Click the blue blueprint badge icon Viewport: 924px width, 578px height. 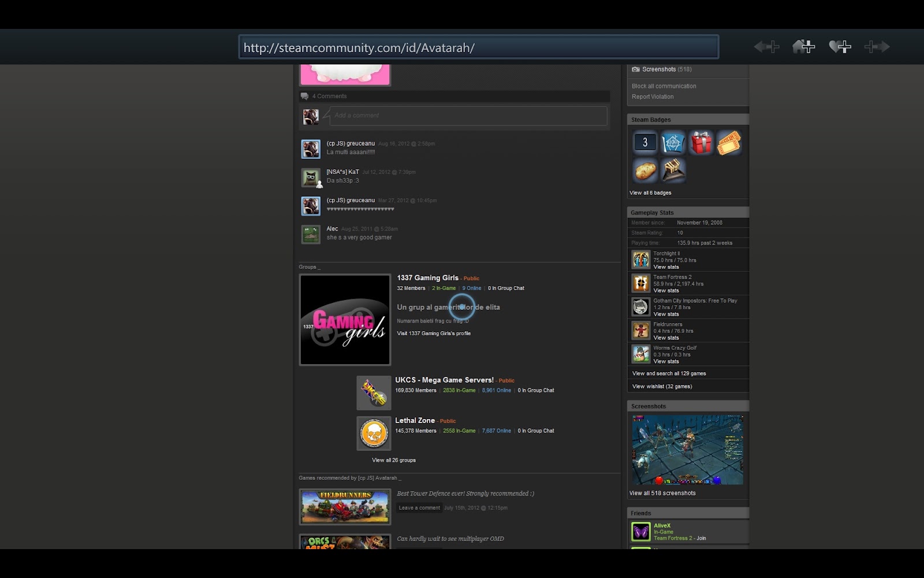(x=673, y=142)
